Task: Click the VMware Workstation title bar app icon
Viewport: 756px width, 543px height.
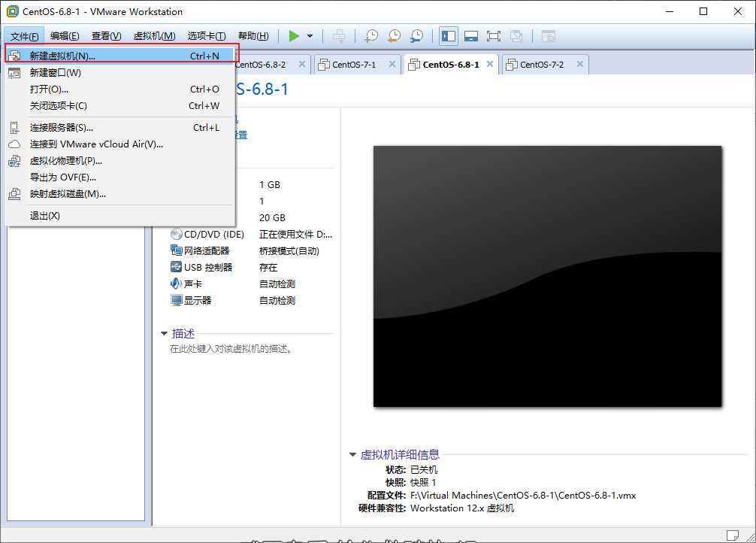Action: [x=12, y=11]
